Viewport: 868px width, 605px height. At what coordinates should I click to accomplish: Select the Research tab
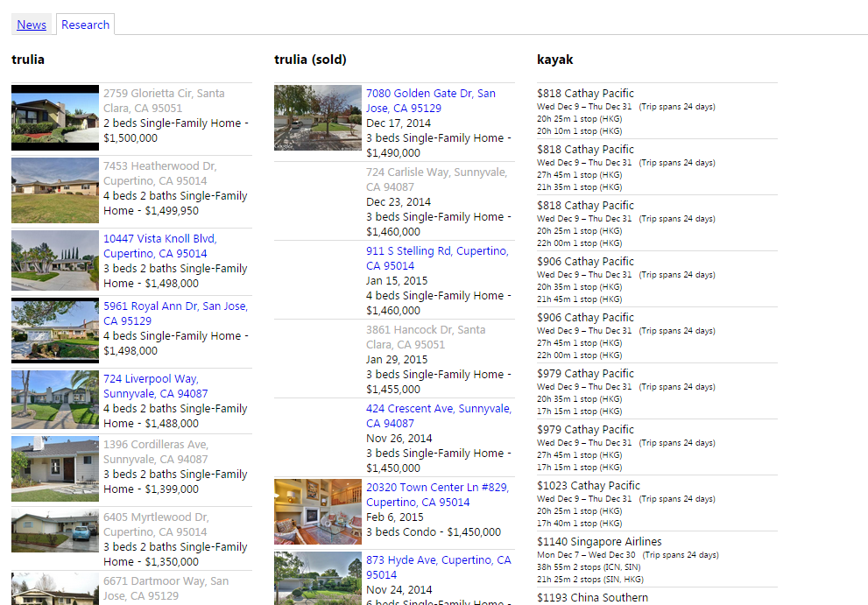pyautogui.click(x=85, y=25)
